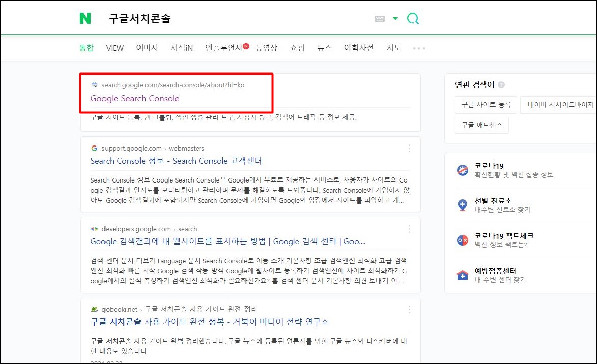
Task: Click snippet text starting 검색 센터 문서 더보기
Action: (249, 271)
